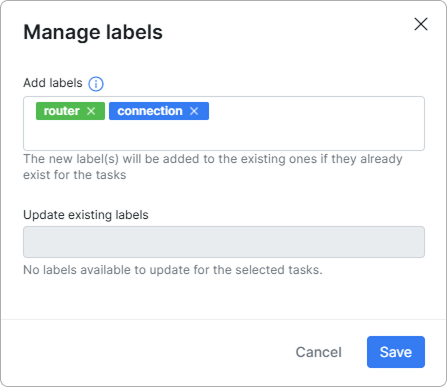This screenshot has width=447, height=387.
Task: Click the new label(s) helper text
Action: (213, 167)
